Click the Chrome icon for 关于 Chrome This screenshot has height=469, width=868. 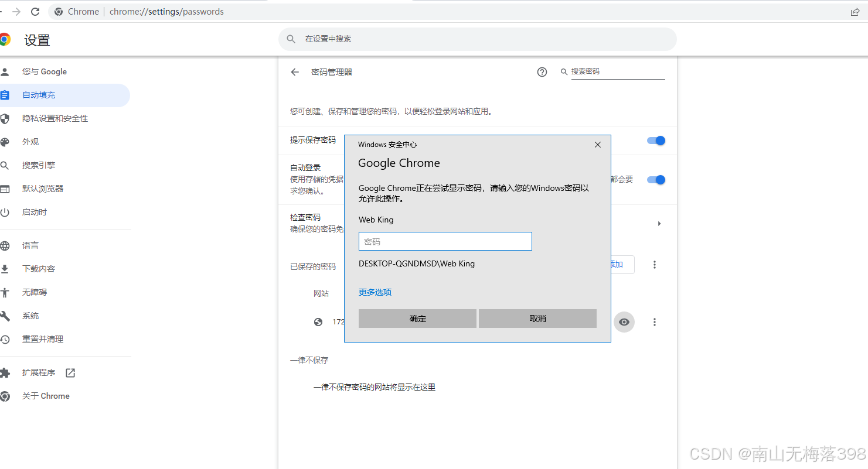point(5,396)
